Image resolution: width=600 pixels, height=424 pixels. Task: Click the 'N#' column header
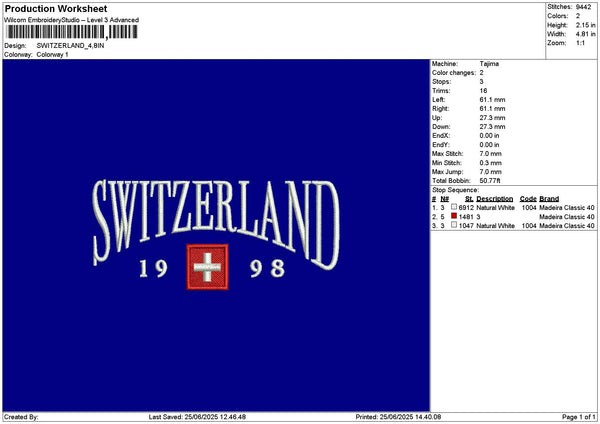(444, 199)
